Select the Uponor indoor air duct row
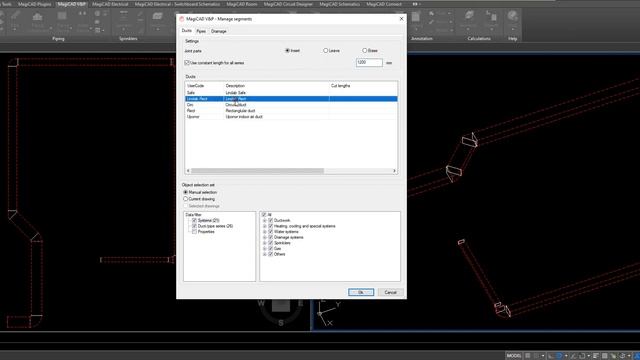Image resolution: width=640 pixels, height=360 pixels. click(291, 117)
